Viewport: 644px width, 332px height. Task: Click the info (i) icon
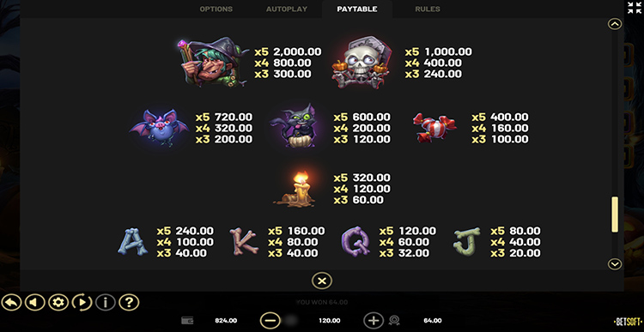[x=105, y=303]
